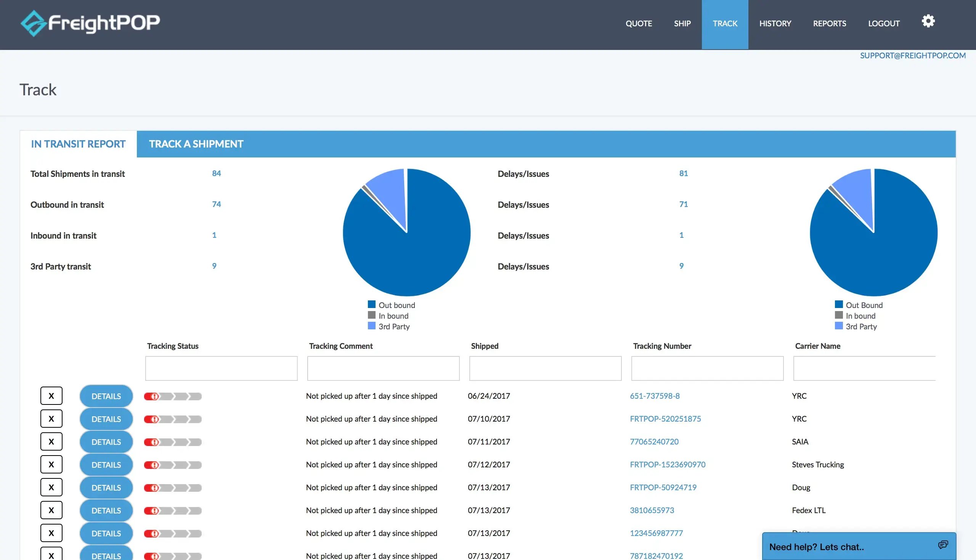Click the Delays/Issues value 71

[683, 204]
